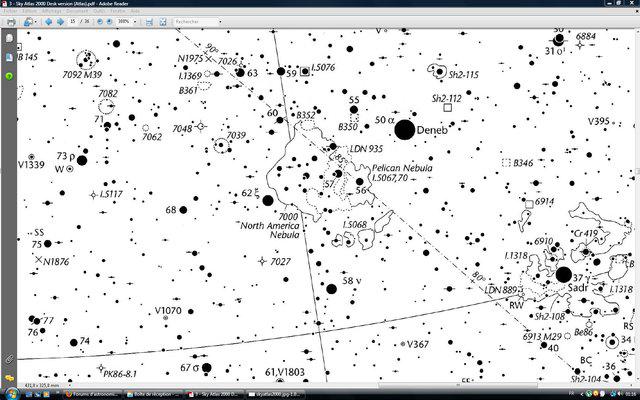Click the current page number field
Image resolution: width=640 pixels, height=400 pixels.
tap(73, 21)
